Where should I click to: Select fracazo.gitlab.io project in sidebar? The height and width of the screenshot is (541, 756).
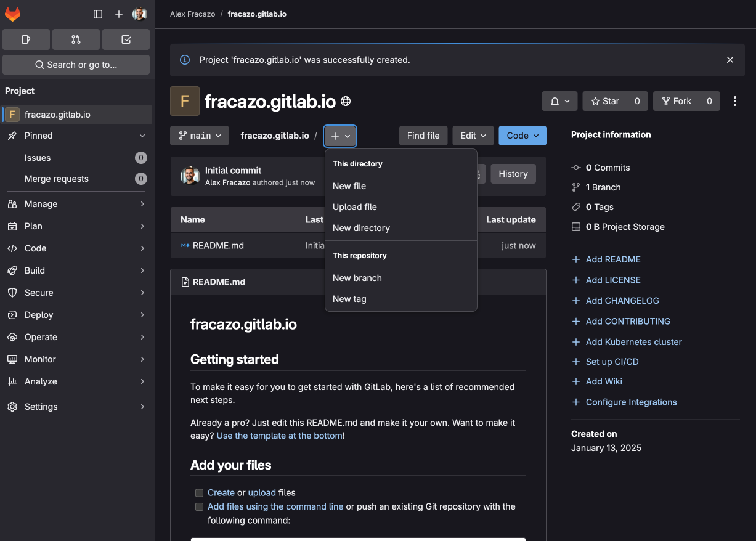77,115
